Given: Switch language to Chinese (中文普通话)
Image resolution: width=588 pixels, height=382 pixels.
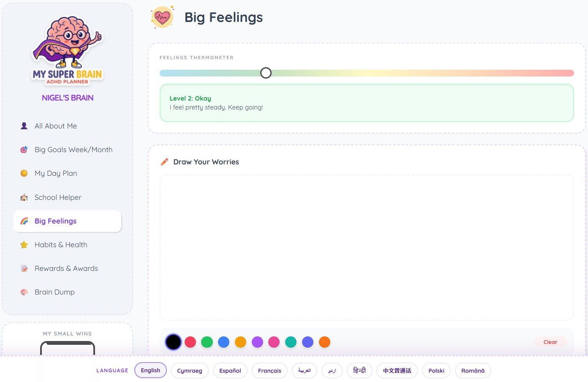Looking at the screenshot, I should (x=397, y=371).
